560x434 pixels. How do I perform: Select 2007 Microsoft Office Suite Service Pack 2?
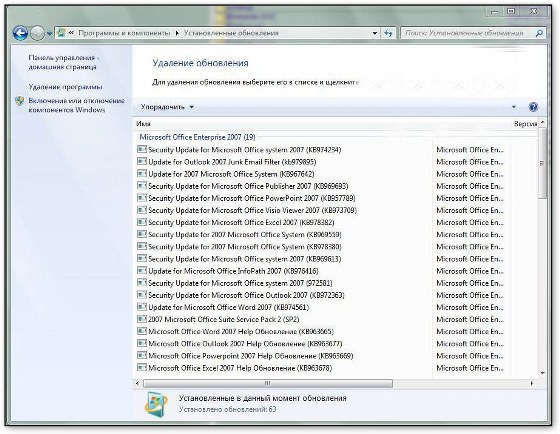click(224, 320)
